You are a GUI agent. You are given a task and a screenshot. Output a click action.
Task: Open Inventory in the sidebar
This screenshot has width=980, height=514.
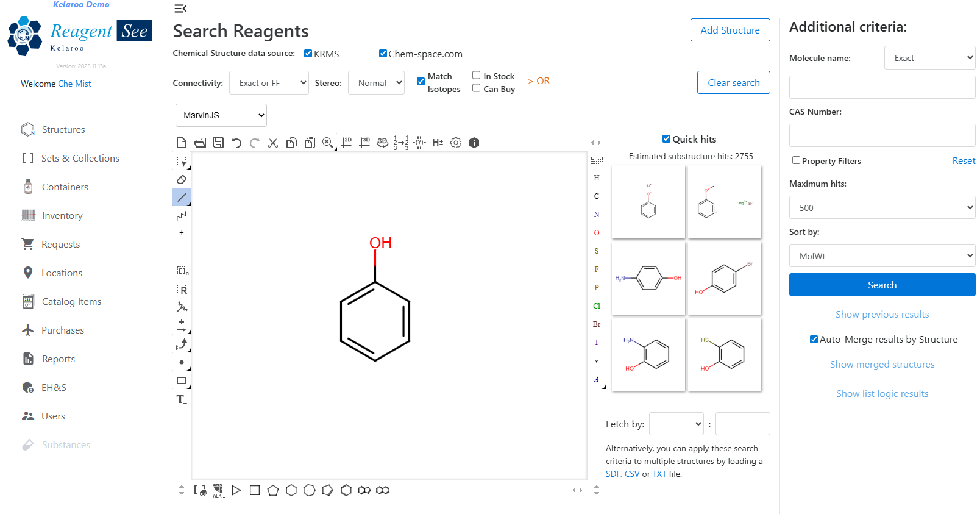62,216
